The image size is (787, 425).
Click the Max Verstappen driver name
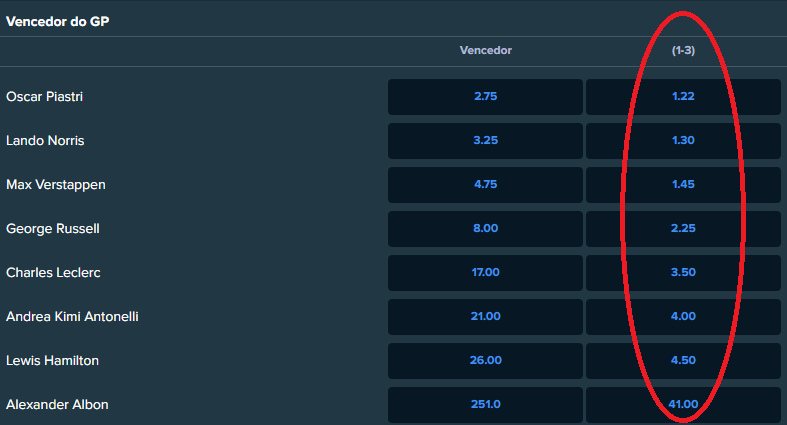56,185
